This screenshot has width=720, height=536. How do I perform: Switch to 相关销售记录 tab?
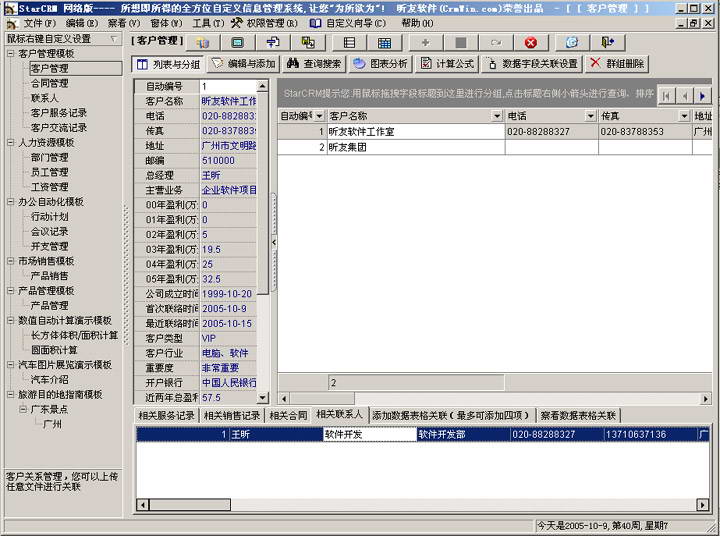point(232,416)
